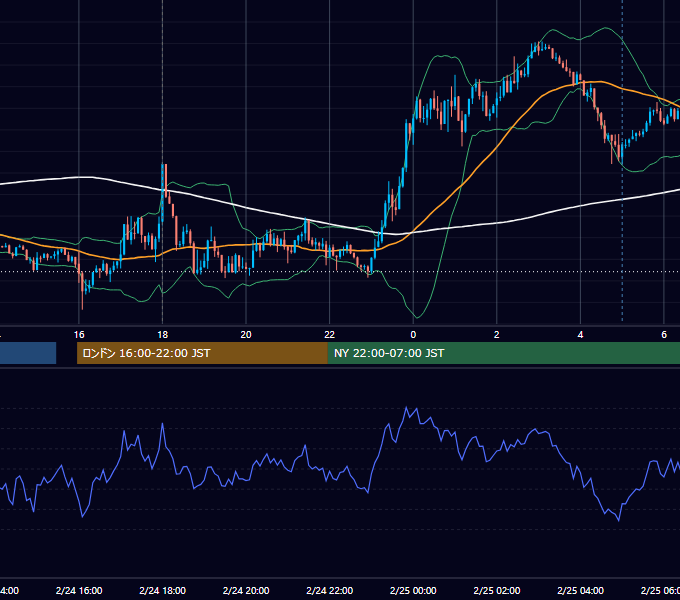
Task: Click the blue session bar before London
Action: (28, 353)
